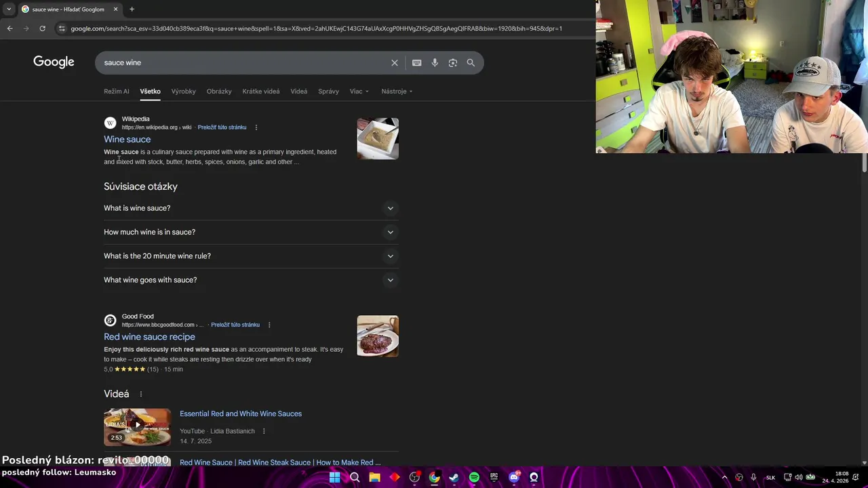This screenshot has height=488, width=868.
Task: Open the Nástroje dropdown
Action: click(x=397, y=91)
